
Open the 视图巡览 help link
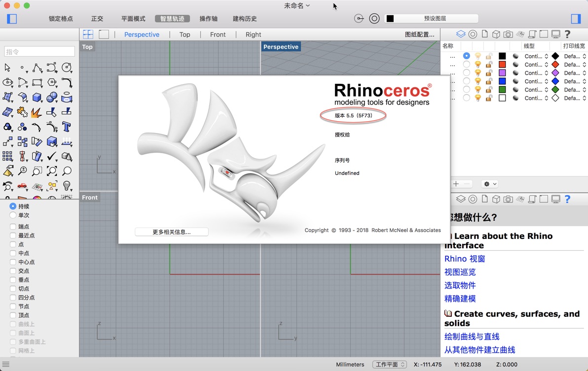pyautogui.click(x=460, y=272)
